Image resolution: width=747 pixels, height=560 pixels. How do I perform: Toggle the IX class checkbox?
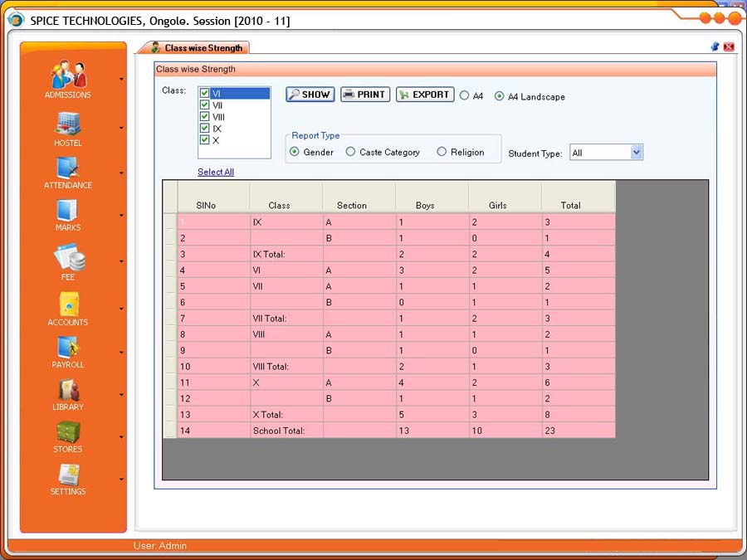coord(204,129)
